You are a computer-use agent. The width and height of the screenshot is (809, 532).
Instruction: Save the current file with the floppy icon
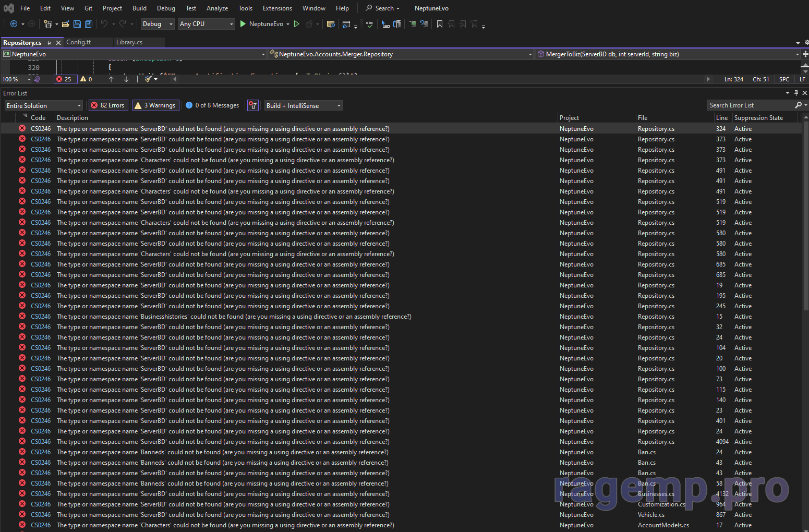[x=77, y=24]
